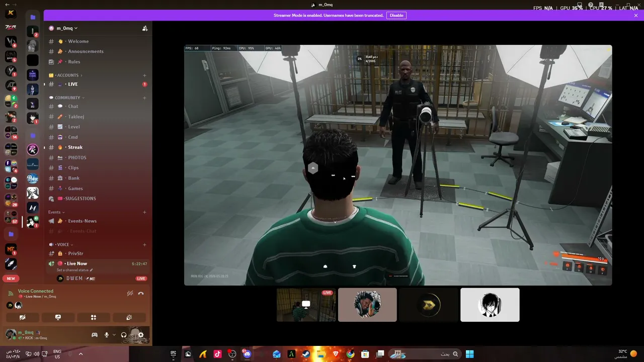This screenshot has height=362, width=644.
Task: Open the pink K server icon
Action: (33, 149)
